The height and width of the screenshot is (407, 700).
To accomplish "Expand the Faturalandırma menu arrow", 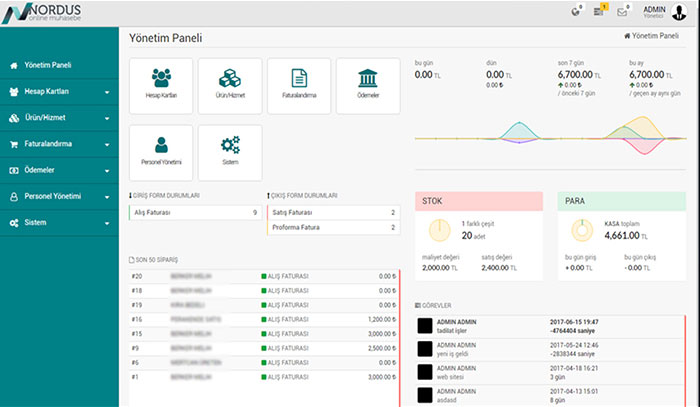I will [x=107, y=145].
